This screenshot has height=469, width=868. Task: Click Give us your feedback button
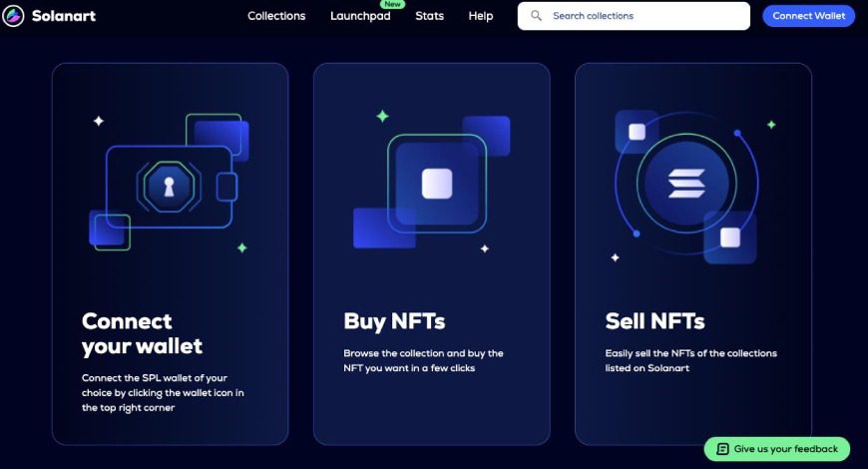[776, 448]
